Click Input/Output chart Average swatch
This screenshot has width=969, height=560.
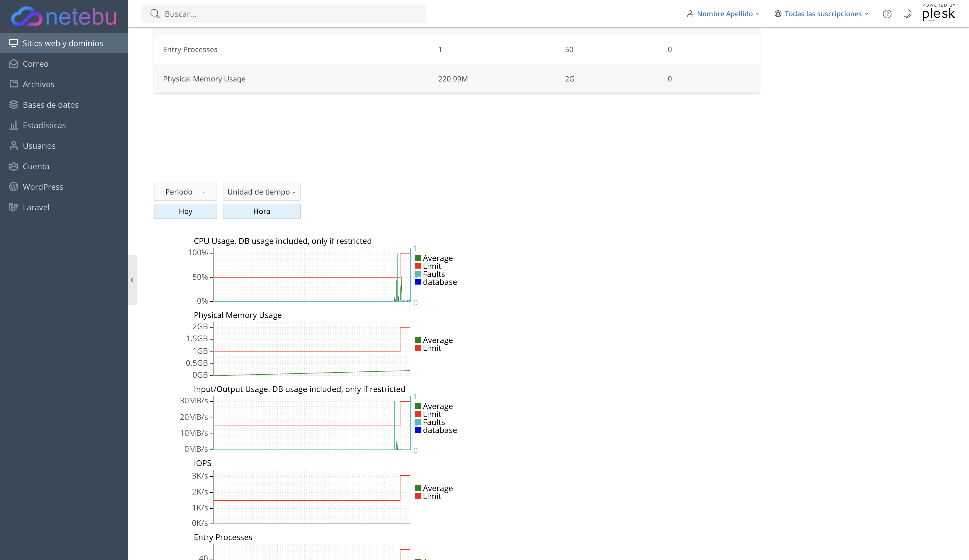coord(418,406)
